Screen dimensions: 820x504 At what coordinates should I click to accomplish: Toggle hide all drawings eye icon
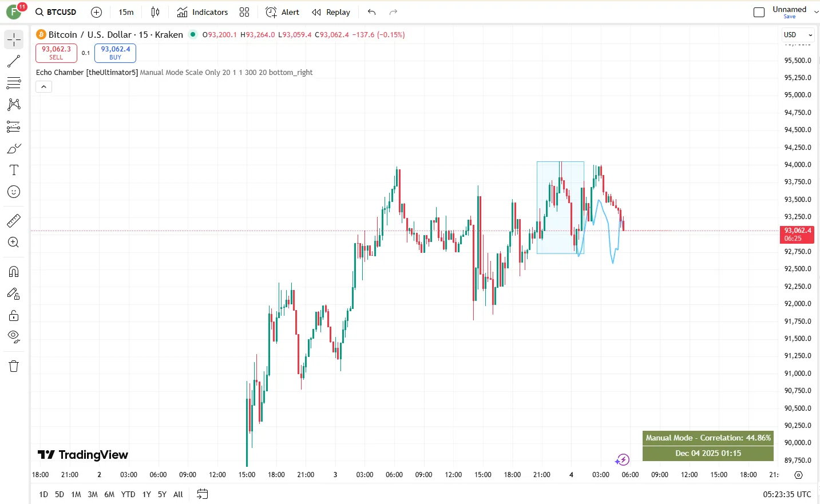tap(14, 336)
